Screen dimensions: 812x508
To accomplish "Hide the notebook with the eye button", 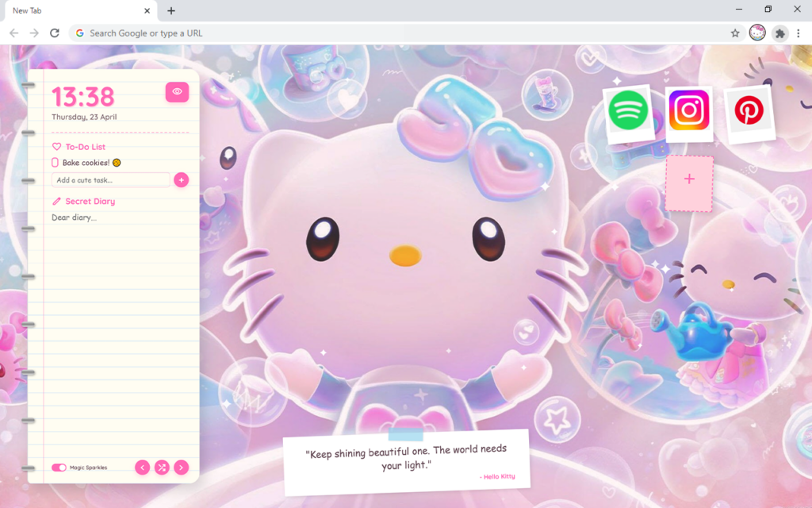I will [x=177, y=92].
